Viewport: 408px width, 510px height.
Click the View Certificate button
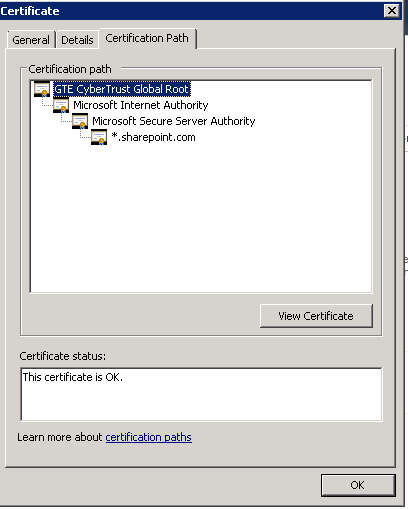pyautogui.click(x=316, y=316)
